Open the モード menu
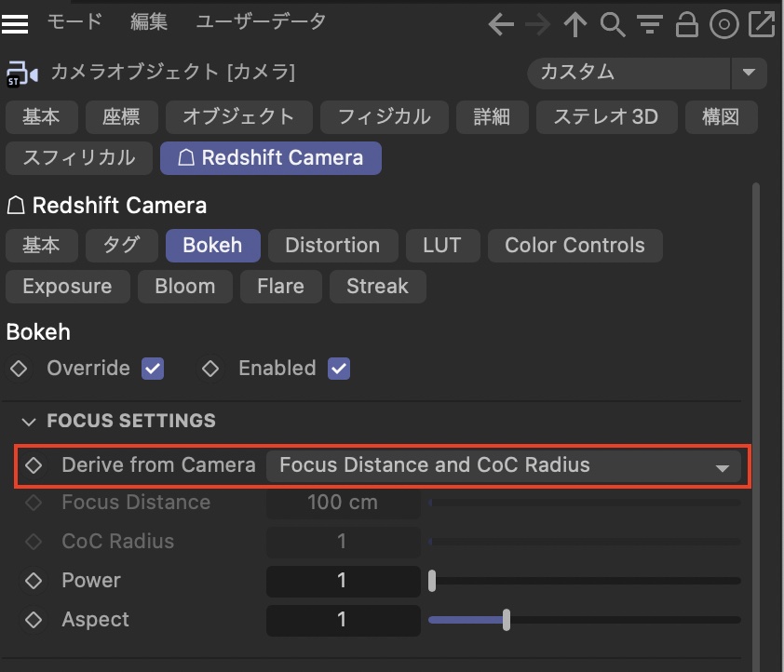Screen dimensions: 784x672 coord(74,22)
